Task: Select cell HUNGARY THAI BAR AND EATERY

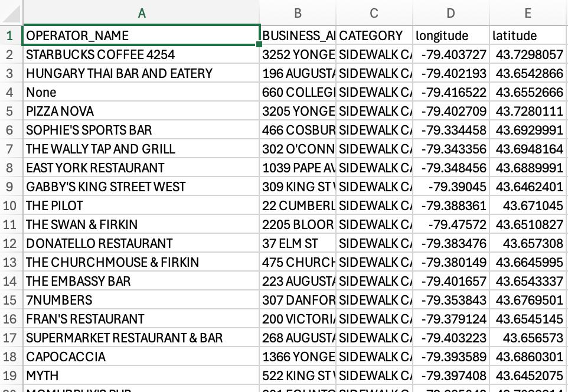Action: tap(141, 73)
